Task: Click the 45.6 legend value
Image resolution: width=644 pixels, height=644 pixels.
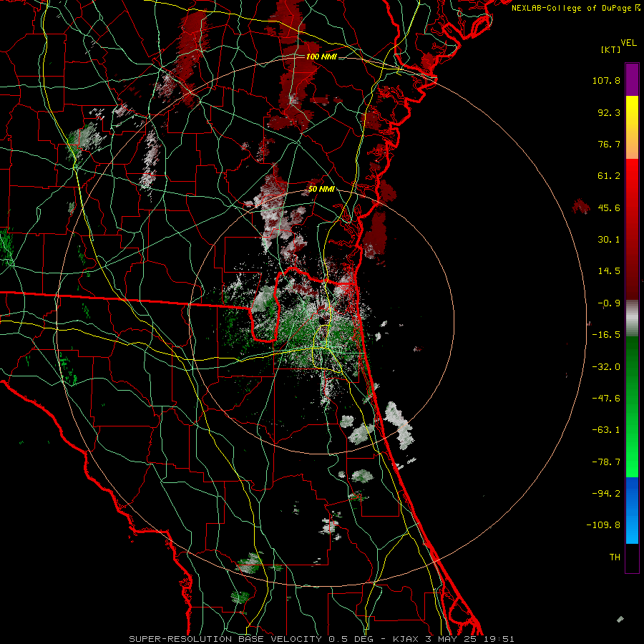Action: (609, 208)
